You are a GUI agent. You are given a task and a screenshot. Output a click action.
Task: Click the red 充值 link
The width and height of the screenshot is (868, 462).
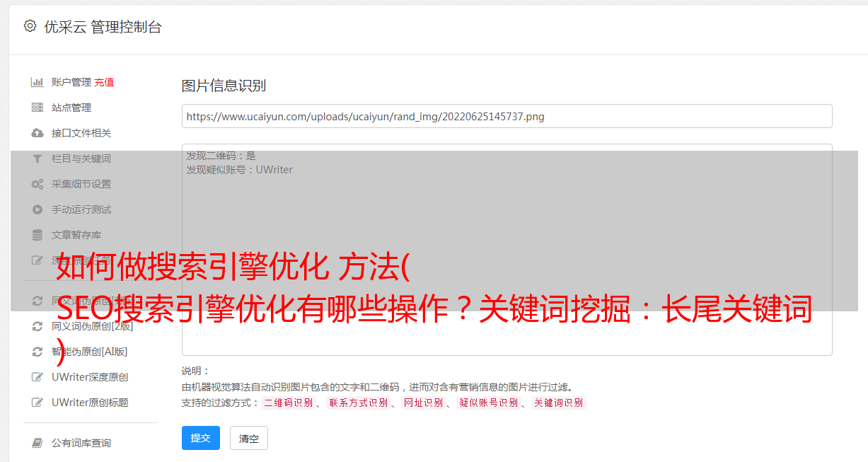(104, 82)
